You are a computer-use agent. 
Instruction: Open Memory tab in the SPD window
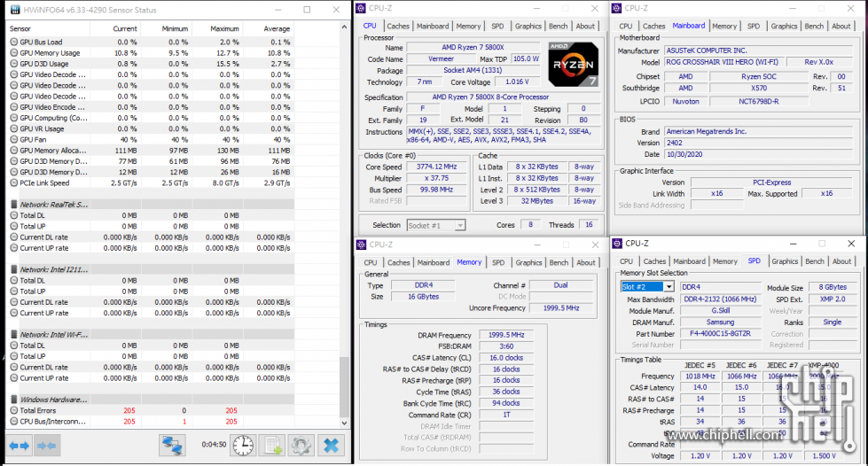(x=724, y=261)
